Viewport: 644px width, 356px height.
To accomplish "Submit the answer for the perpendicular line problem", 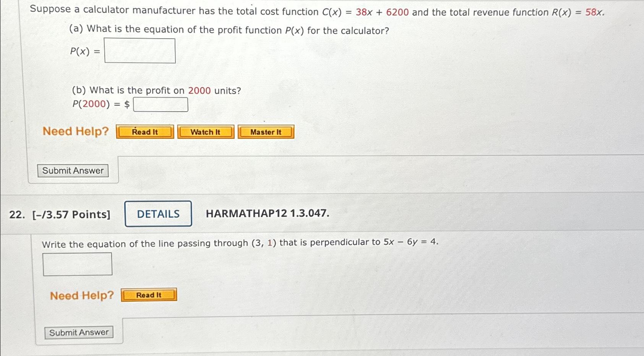I will click(78, 332).
